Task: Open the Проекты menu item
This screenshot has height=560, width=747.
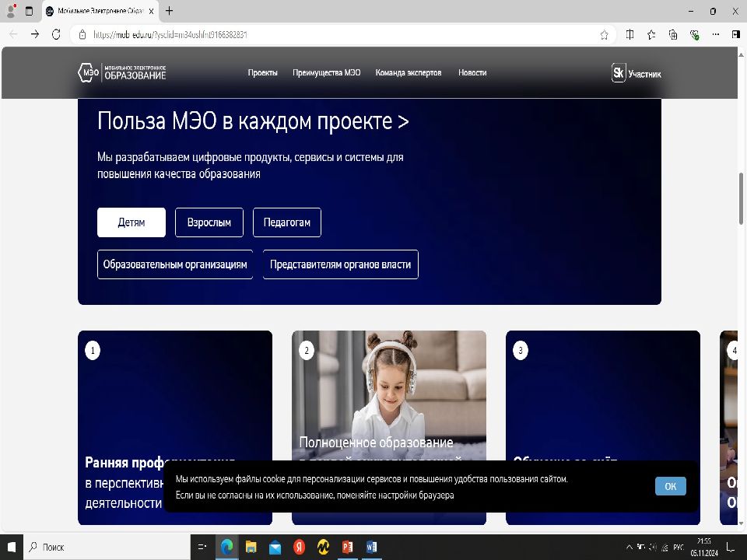Action: pyautogui.click(x=262, y=72)
